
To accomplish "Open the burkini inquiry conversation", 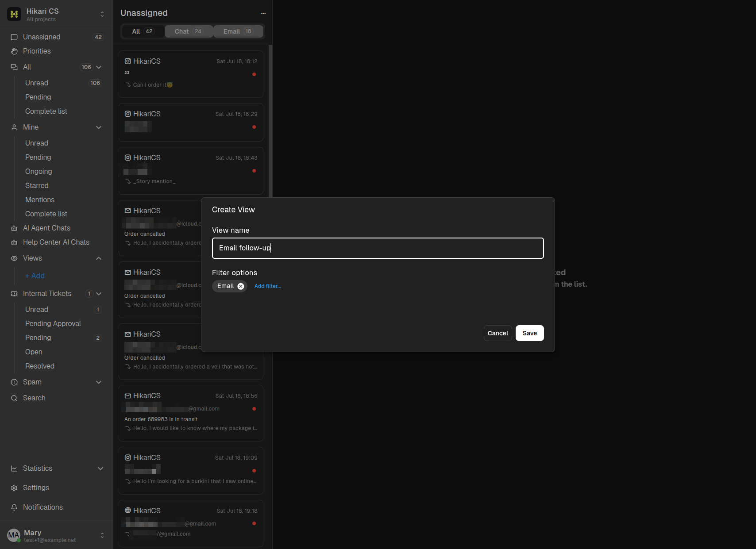I will point(191,471).
